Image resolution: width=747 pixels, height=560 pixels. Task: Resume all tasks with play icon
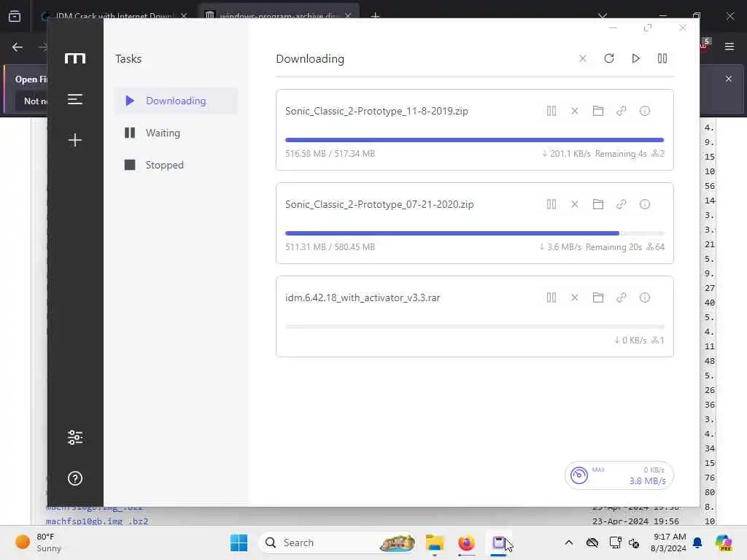635,58
